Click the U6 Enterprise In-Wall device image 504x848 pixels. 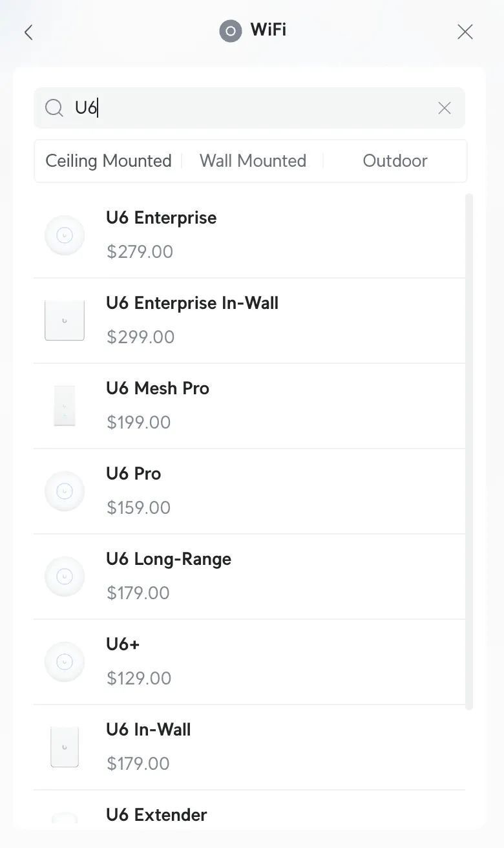tap(65, 321)
